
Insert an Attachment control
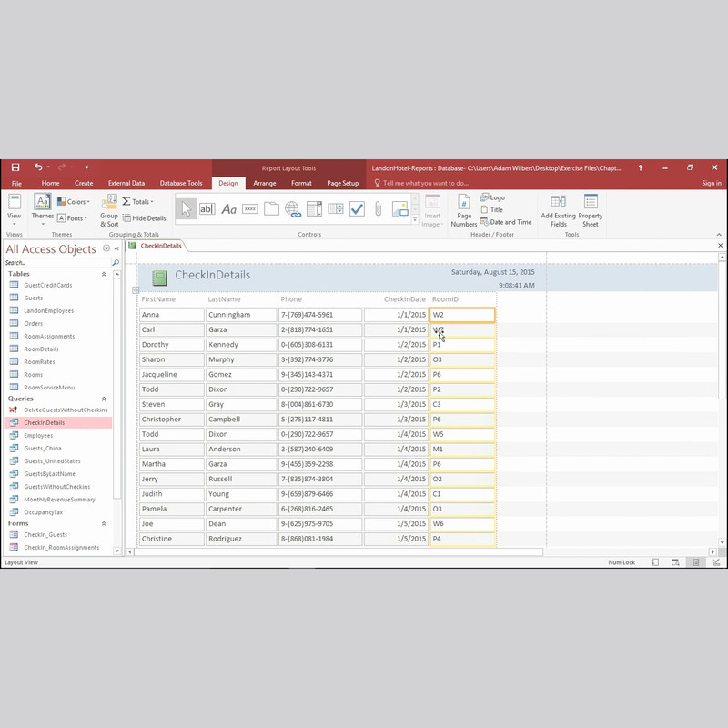point(379,209)
